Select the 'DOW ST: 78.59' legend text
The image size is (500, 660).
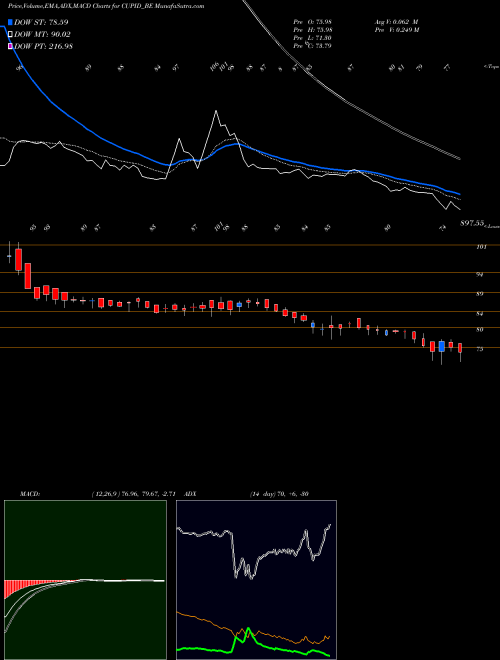[41, 22]
